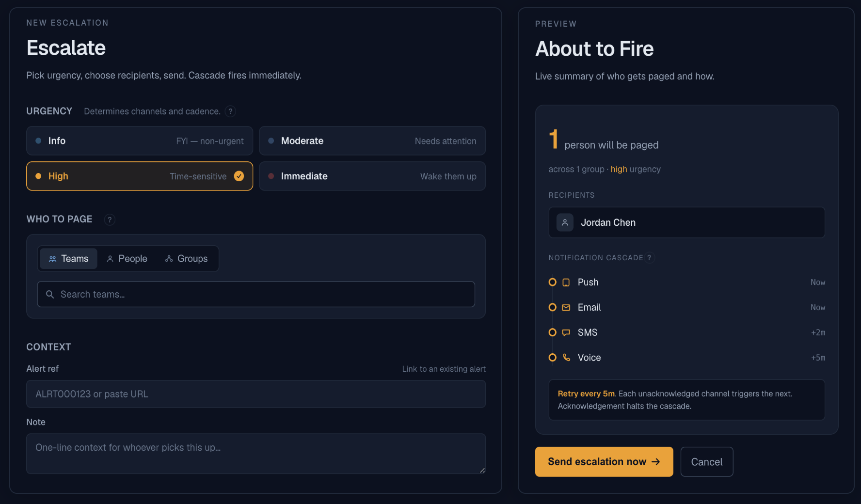The height and width of the screenshot is (504, 861).
Task: Click Send escalation now button
Action: pyautogui.click(x=604, y=462)
